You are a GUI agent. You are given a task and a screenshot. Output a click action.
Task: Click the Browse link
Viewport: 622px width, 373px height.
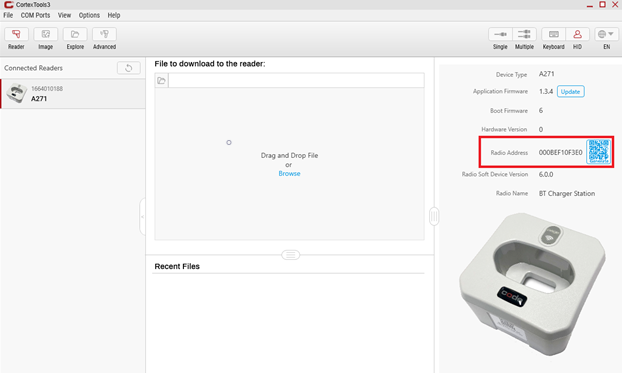(x=289, y=173)
